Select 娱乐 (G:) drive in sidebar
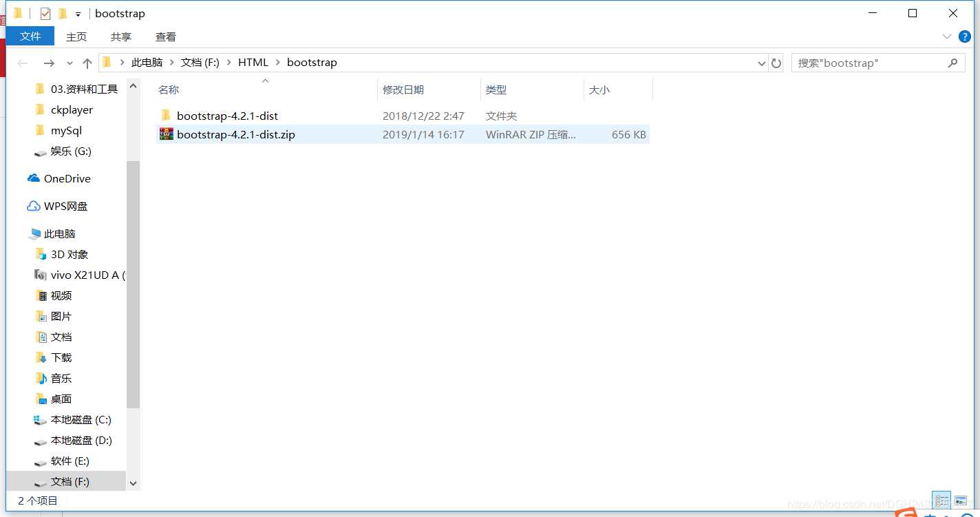 click(x=71, y=151)
